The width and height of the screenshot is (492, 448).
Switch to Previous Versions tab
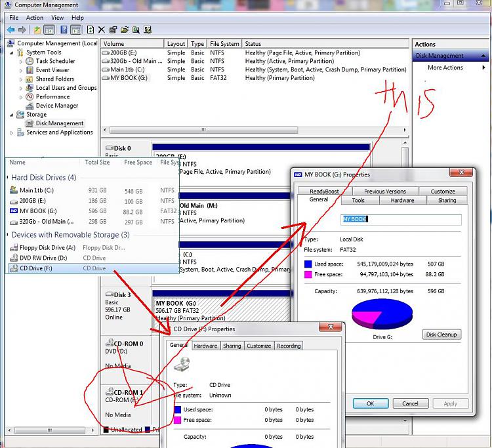pyautogui.click(x=385, y=191)
